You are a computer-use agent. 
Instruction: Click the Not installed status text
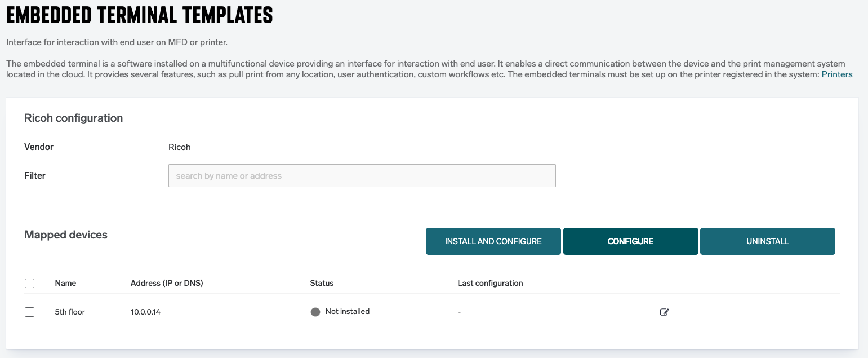348,311
